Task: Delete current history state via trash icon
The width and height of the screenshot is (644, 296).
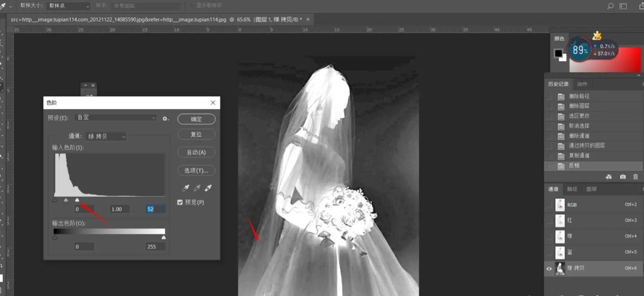Action: 635,177
